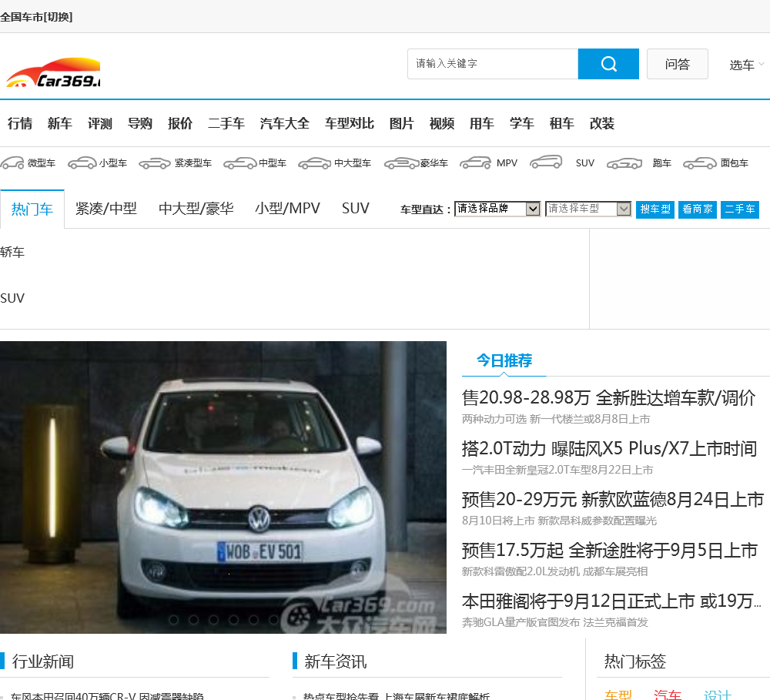
Task: Open the 车型对比 menu item
Action: pyautogui.click(x=350, y=123)
